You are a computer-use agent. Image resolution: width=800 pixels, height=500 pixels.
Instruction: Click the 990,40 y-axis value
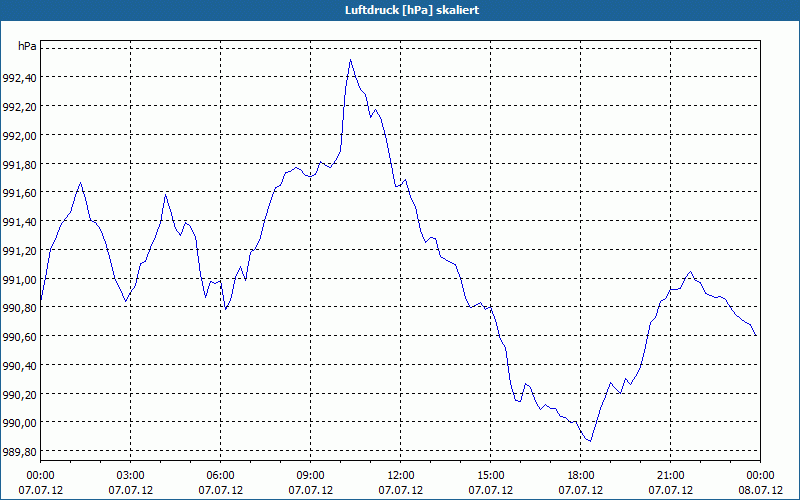click(20, 366)
